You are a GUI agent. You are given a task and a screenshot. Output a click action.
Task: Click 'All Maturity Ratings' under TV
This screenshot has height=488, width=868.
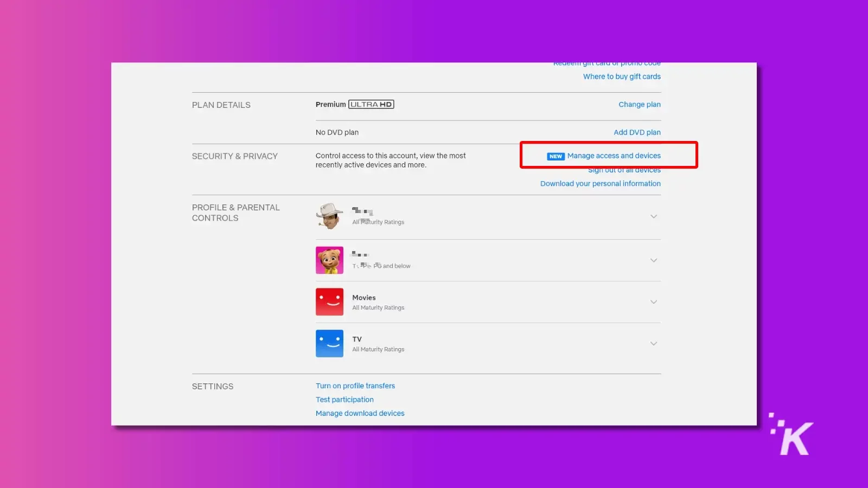point(378,350)
